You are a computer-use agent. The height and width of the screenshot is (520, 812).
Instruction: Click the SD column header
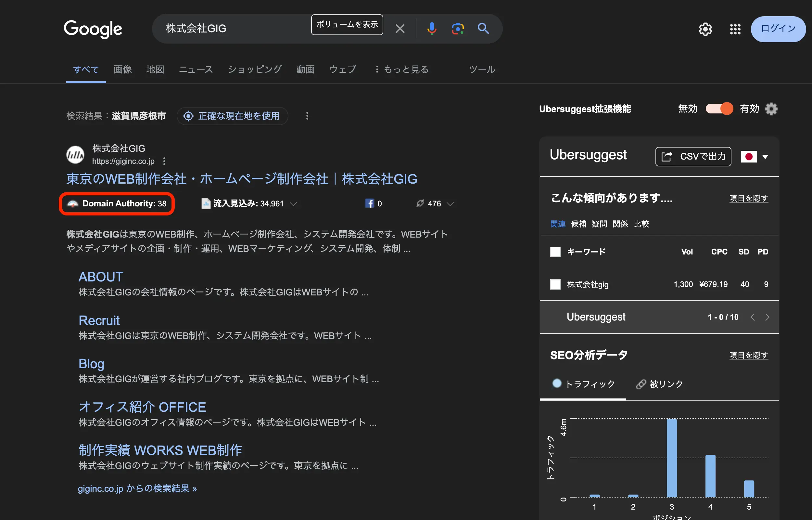743,252
